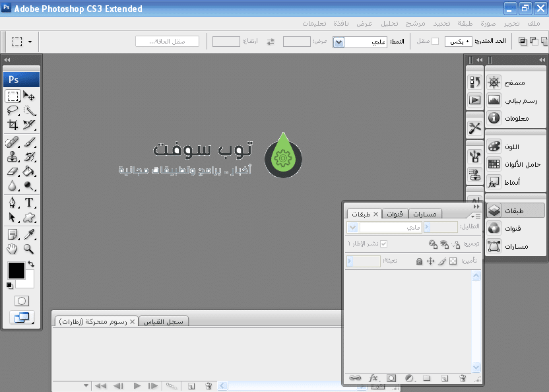Open animation looping options dropdown

click(86, 385)
